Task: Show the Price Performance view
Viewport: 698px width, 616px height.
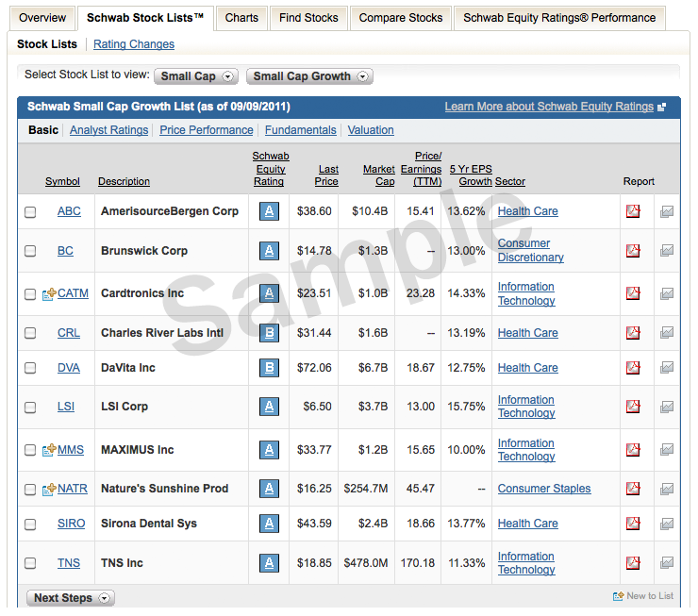Action: (207, 130)
